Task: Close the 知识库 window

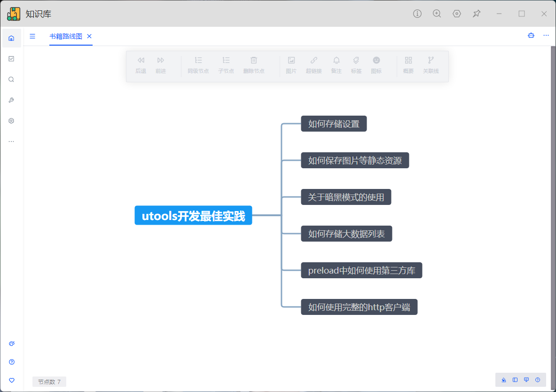Action: tap(544, 14)
